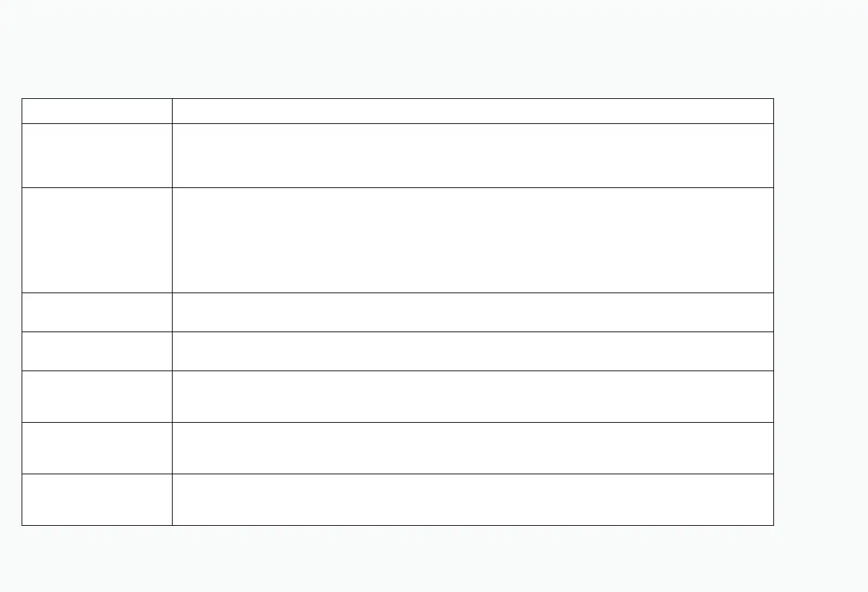Image resolution: width=868 pixels, height=592 pixels.
Task: Select the last row's left cell
Action: (97, 499)
